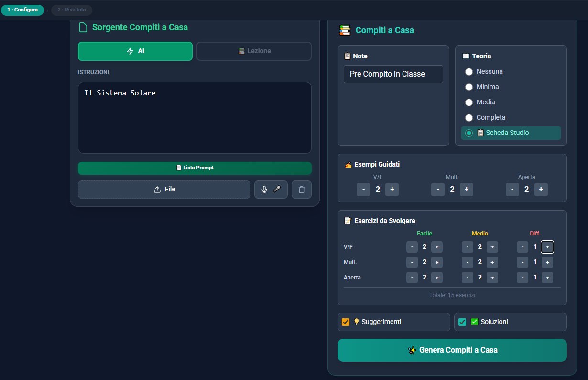Decrease the Mult. guided examples count

[x=438, y=189]
